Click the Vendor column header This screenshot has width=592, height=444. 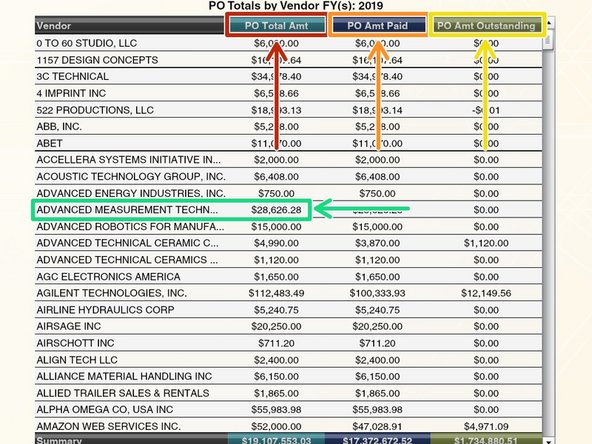click(130, 26)
